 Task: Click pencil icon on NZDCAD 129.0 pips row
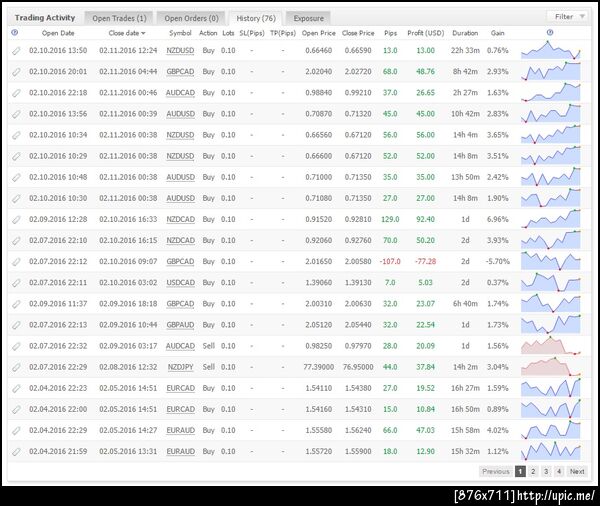click(x=16, y=219)
